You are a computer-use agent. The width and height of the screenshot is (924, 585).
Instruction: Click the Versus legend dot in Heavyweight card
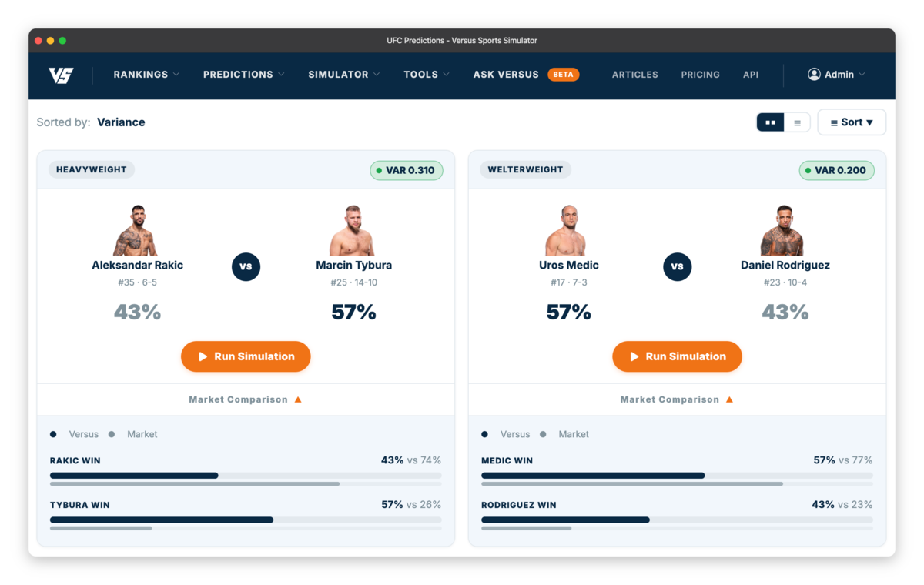53,434
